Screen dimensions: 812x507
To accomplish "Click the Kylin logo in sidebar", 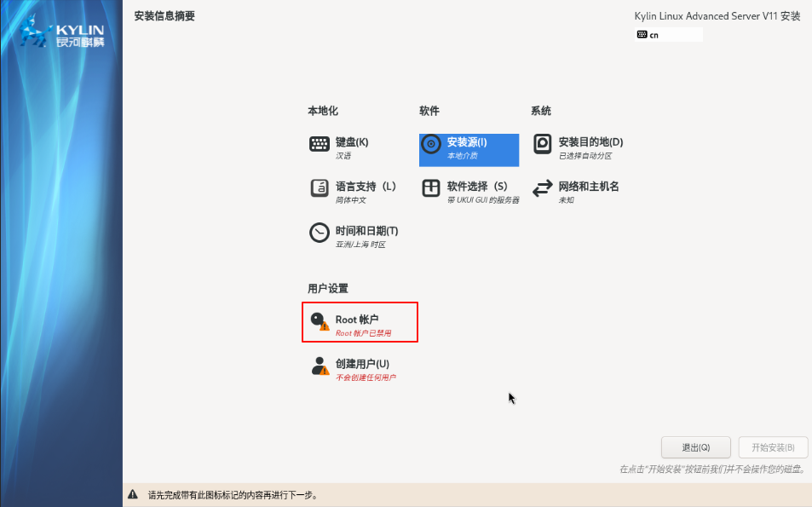I will (x=61, y=32).
